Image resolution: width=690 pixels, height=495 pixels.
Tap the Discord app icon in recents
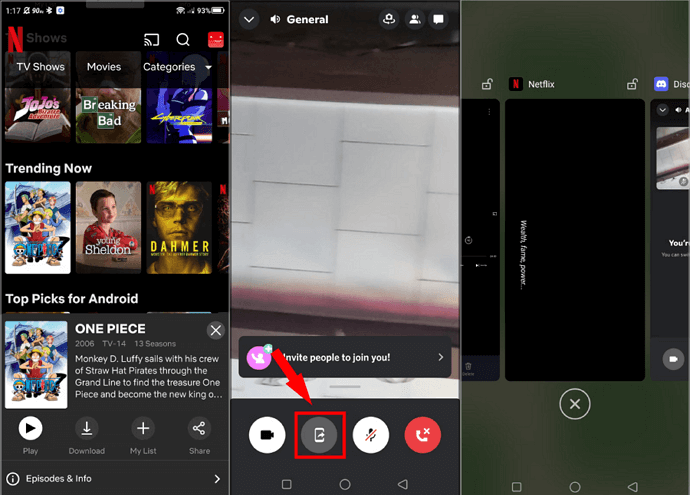click(x=661, y=84)
